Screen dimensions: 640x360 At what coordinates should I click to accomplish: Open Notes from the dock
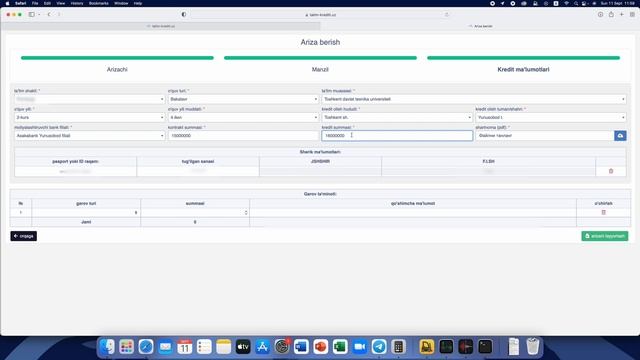[x=223, y=347]
